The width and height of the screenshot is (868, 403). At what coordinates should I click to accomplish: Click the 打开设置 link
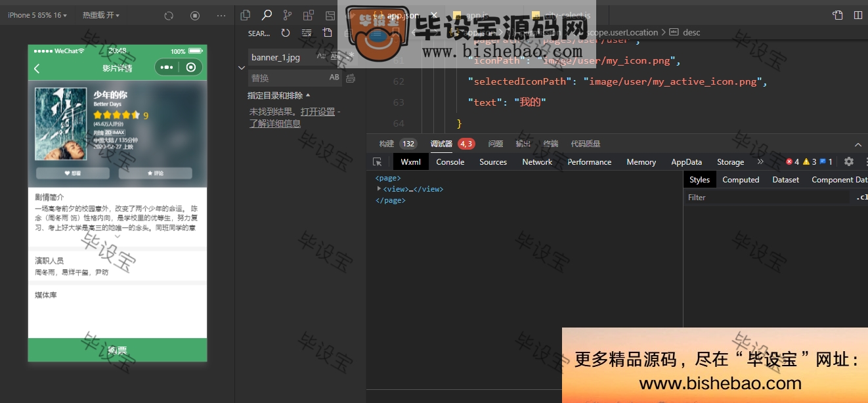(x=318, y=112)
